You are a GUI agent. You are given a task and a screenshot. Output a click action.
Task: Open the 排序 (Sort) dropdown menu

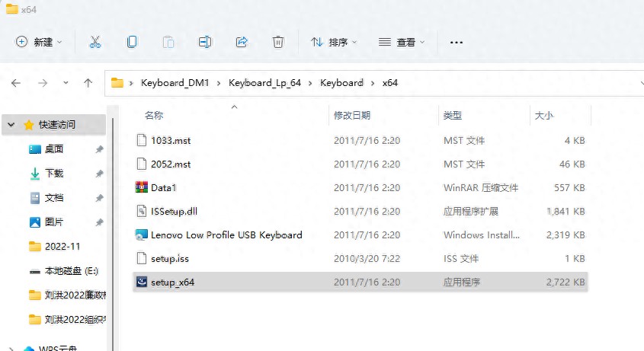coord(334,42)
